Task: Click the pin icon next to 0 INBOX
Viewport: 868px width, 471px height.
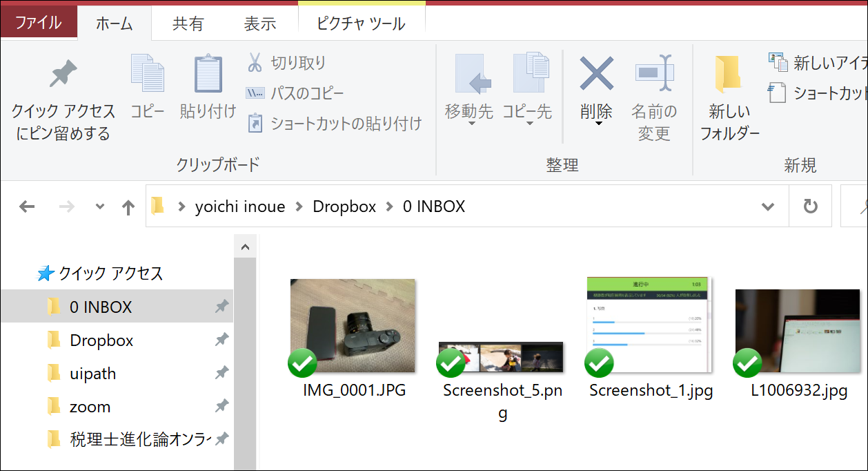Action: 221,307
